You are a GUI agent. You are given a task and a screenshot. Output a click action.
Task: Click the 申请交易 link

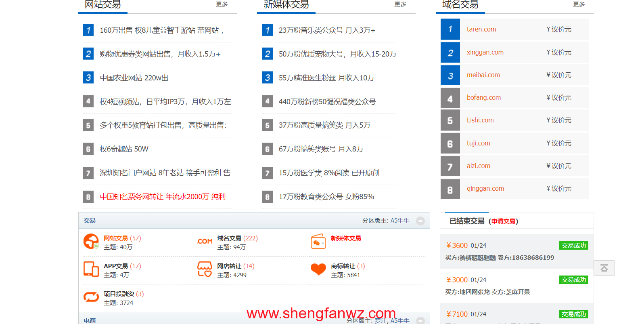point(503,221)
